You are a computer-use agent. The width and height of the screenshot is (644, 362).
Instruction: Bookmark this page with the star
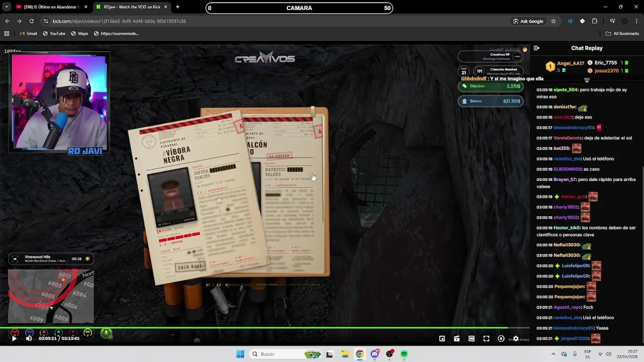point(553,21)
